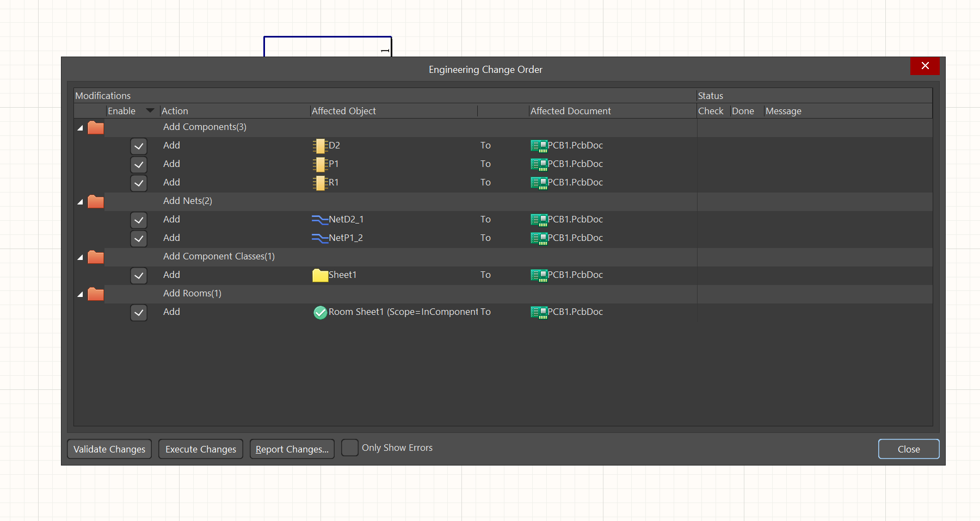Click the Room Sheet1 scope text
Image resolution: width=980 pixels, height=521 pixels.
point(403,312)
